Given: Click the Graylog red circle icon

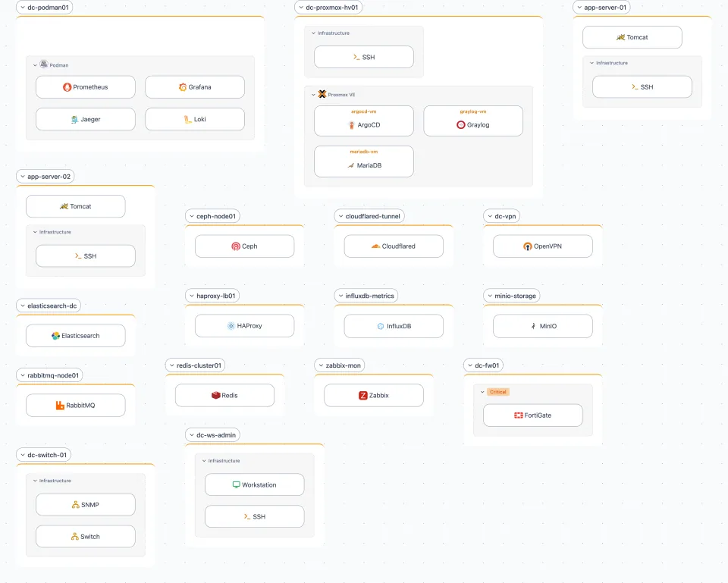Looking at the screenshot, I should 460,125.
